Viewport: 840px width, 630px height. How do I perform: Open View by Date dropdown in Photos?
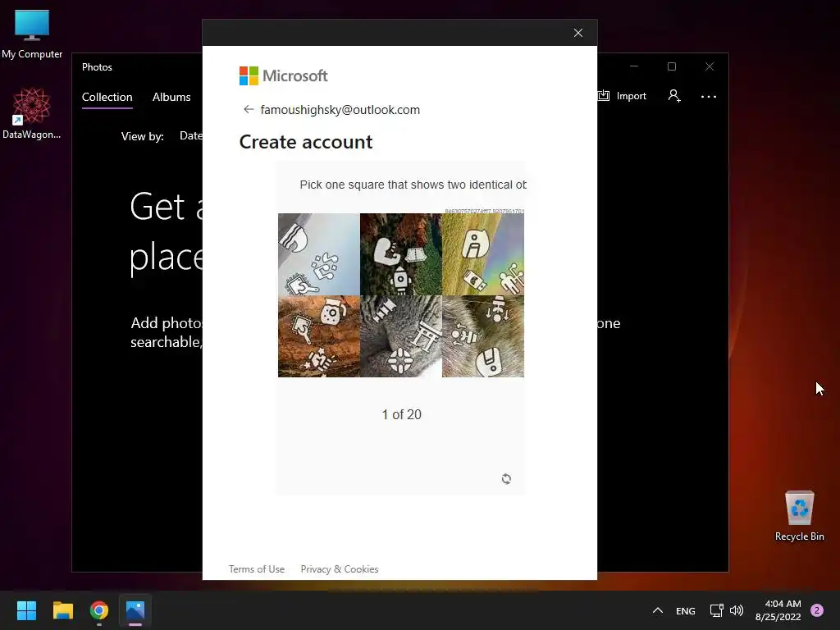[190, 136]
